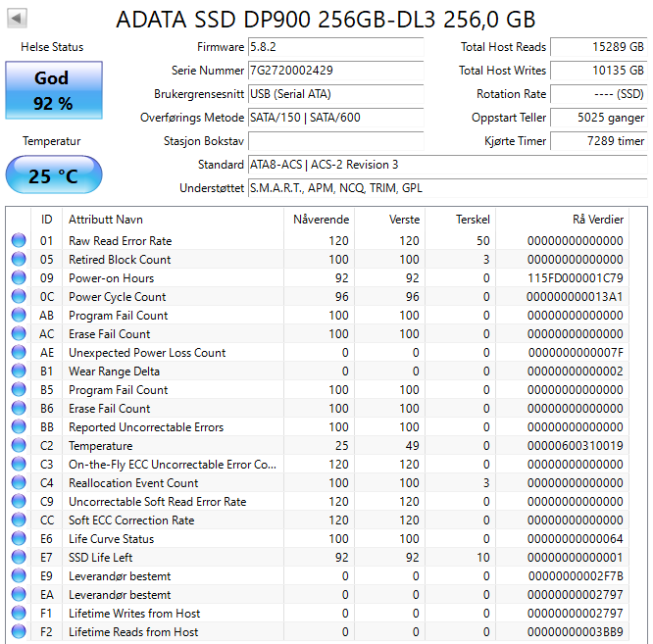Select the Reported Uncorrectable Errors name
The image size is (653, 644).
point(146,427)
